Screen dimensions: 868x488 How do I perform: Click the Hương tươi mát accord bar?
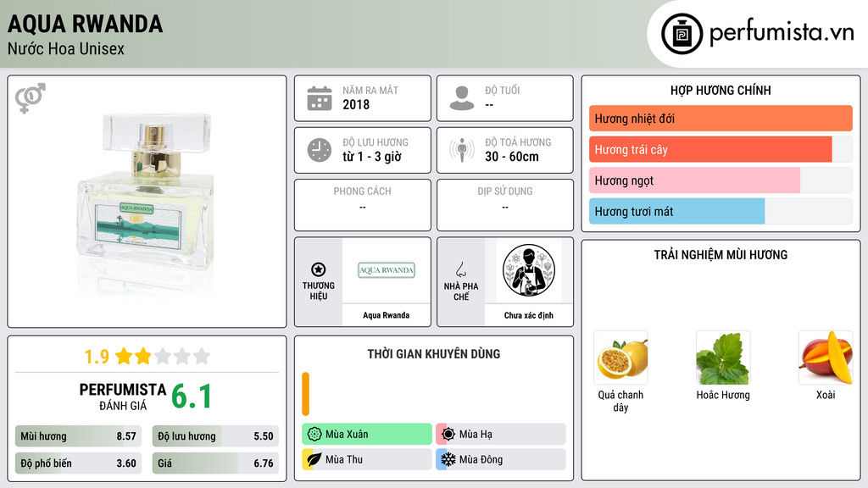point(721,211)
